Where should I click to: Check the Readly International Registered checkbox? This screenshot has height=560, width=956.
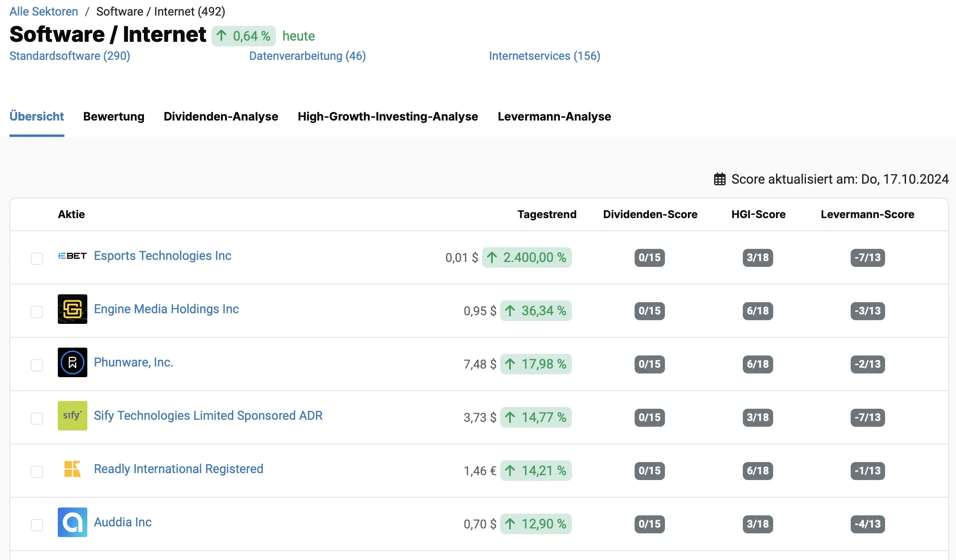[37, 472]
